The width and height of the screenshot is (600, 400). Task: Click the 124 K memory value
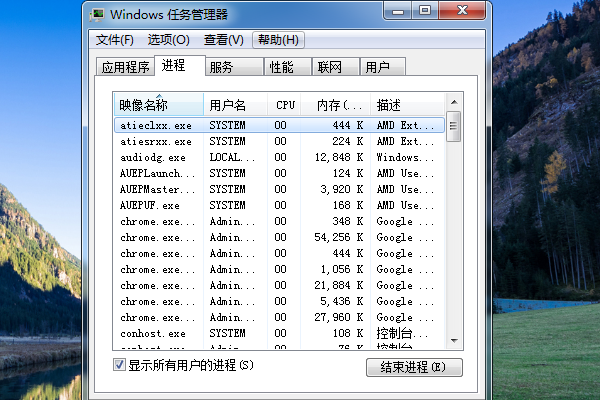pos(348,173)
